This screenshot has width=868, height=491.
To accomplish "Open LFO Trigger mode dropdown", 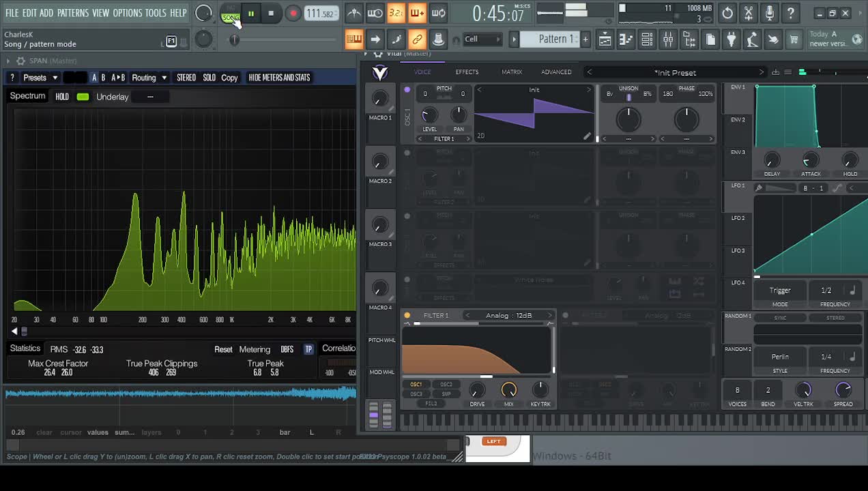I will pos(780,291).
